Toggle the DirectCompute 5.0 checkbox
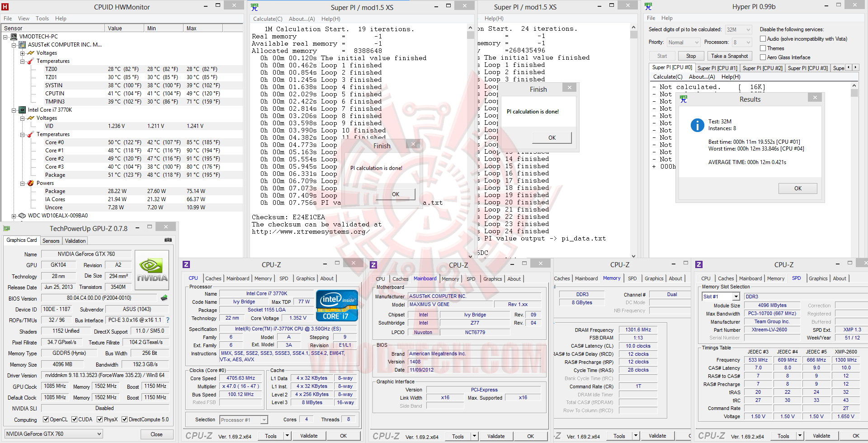The height and width of the screenshot is (443, 868). pos(125,419)
